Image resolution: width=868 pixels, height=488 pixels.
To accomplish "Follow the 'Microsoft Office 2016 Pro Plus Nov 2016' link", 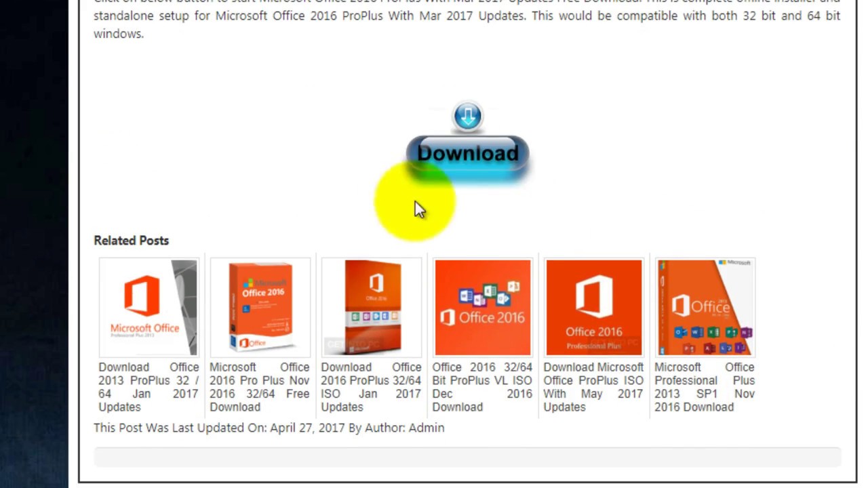I will 260,387.
